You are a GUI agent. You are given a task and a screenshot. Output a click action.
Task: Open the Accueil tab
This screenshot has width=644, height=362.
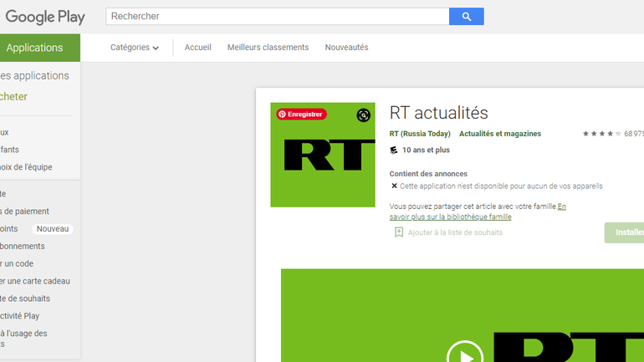point(197,48)
